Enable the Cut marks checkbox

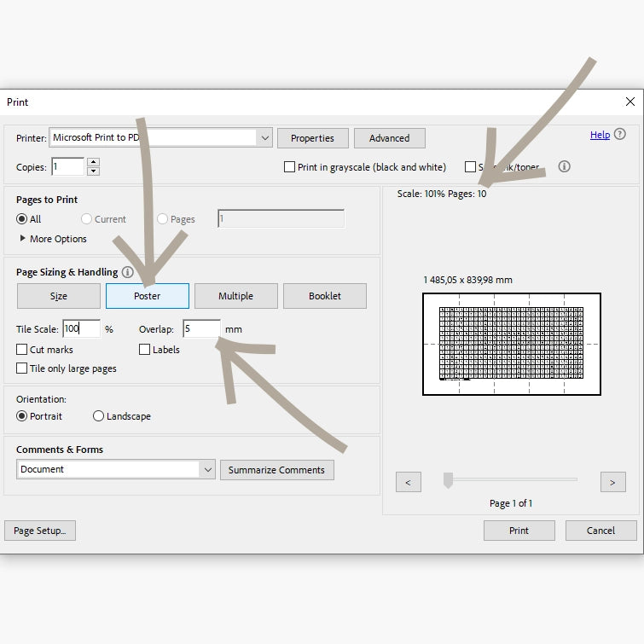(22, 350)
